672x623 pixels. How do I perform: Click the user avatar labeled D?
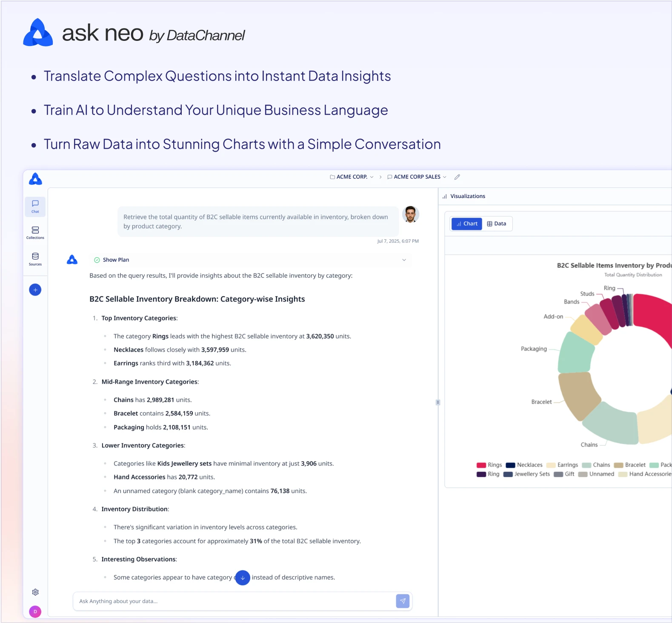35,612
